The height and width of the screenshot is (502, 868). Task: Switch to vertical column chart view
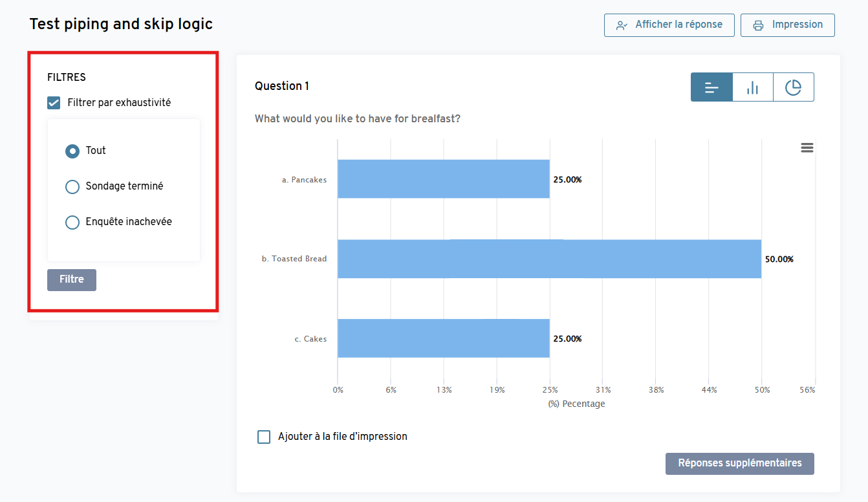point(752,87)
